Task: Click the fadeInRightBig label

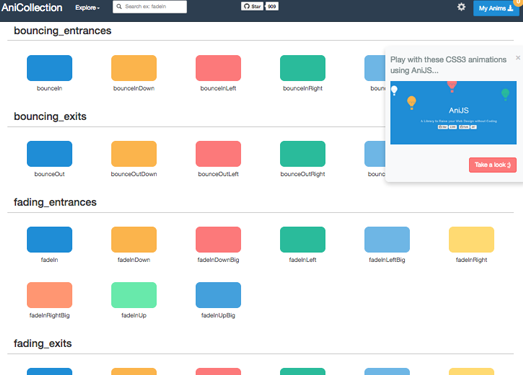Action: (49, 316)
